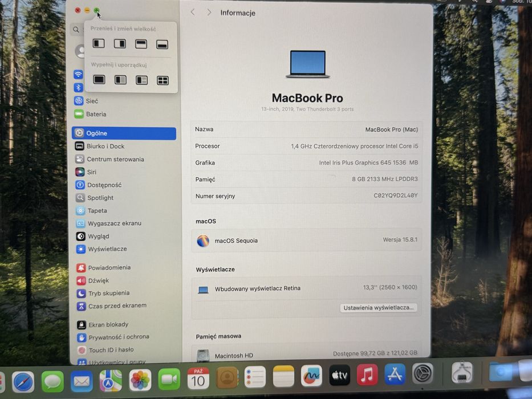
Task: Open Wygaszacz ekranu settings
Action: coord(124,223)
